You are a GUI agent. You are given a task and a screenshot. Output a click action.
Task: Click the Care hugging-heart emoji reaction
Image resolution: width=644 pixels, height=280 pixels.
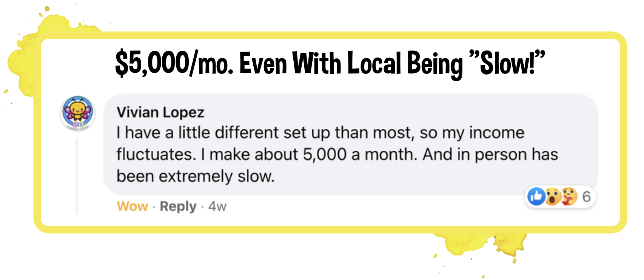click(569, 196)
